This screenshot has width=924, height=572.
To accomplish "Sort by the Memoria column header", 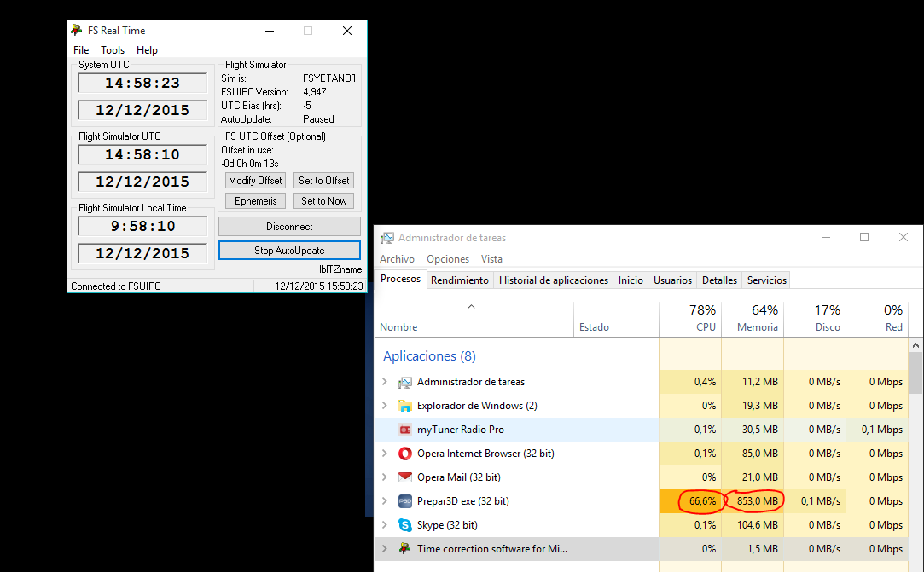I will click(x=753, y=319).
